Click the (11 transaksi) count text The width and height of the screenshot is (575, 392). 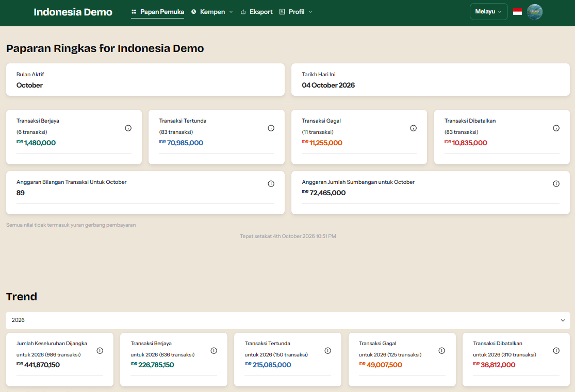[x=318, y=132]
